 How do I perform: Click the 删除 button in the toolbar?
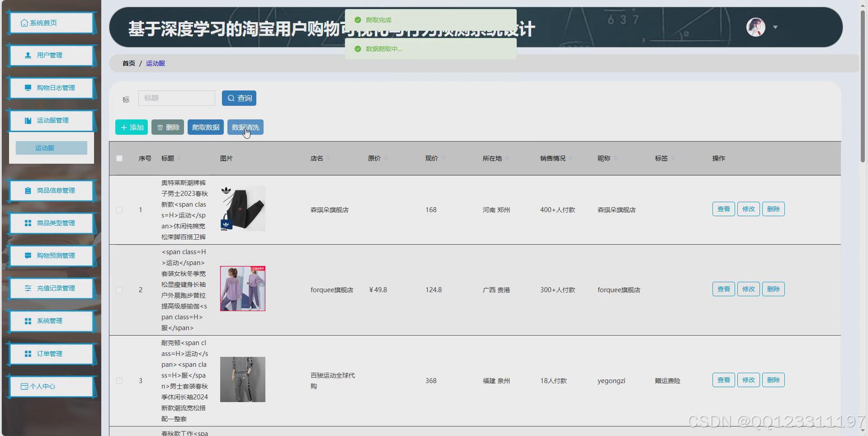(168, 127)
